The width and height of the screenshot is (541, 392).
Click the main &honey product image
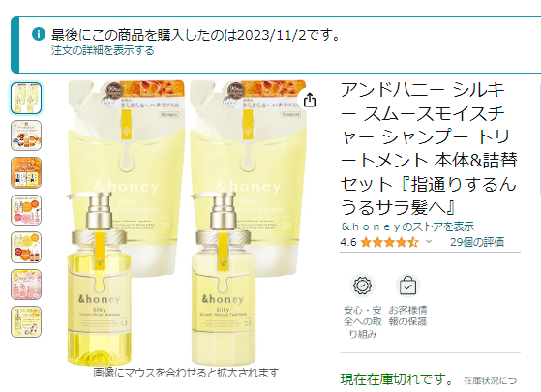(187, 223)
